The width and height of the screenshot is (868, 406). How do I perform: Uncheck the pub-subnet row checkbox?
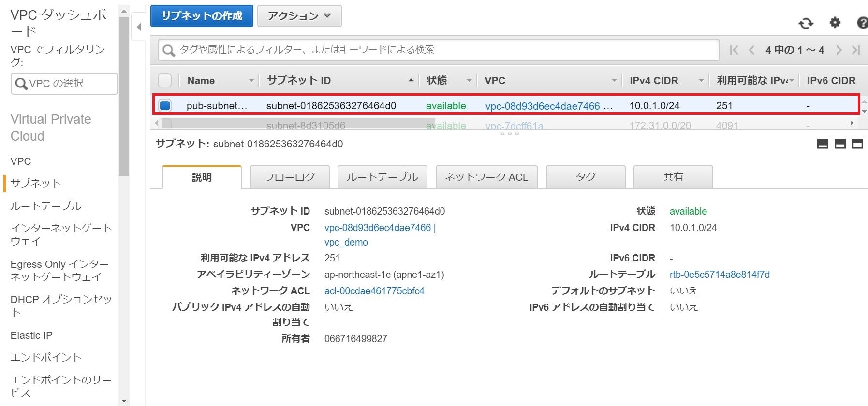pos(165,105)
